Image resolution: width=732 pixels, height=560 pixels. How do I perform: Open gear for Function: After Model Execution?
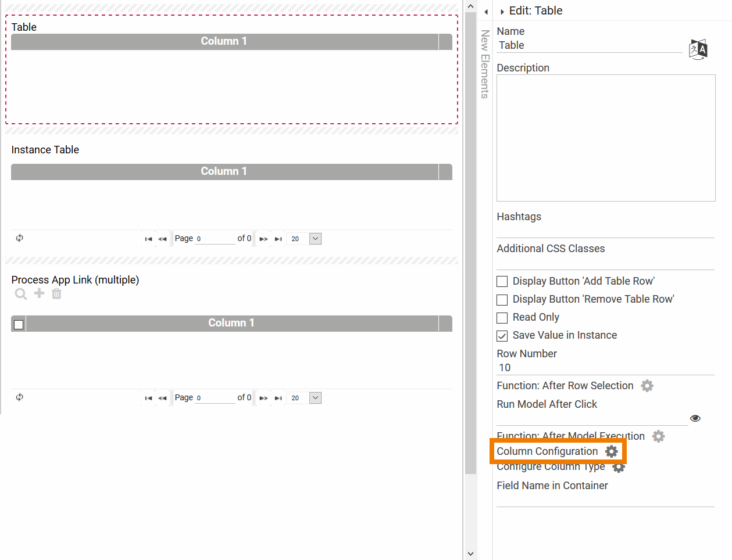pyautogui.click(x=658, y=436)
